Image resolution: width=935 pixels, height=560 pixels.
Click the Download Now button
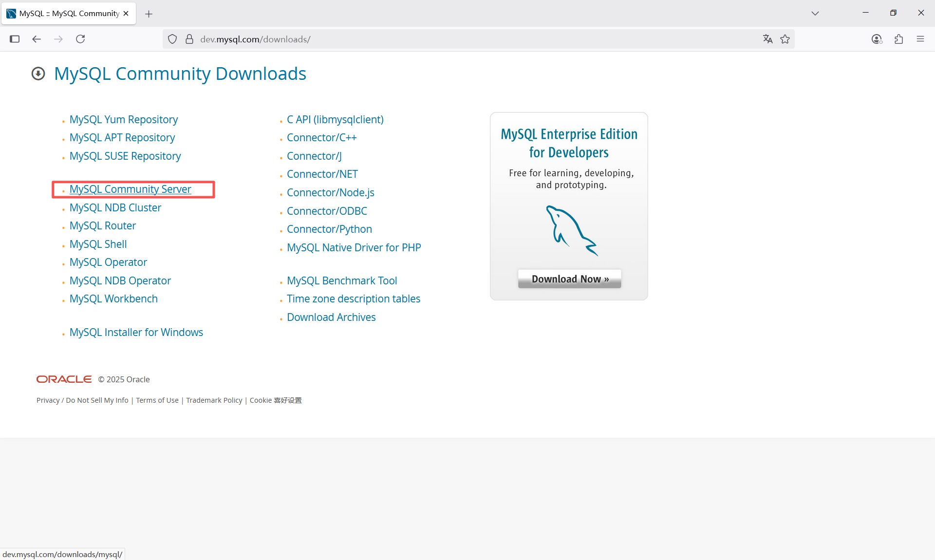pos(569,279)
